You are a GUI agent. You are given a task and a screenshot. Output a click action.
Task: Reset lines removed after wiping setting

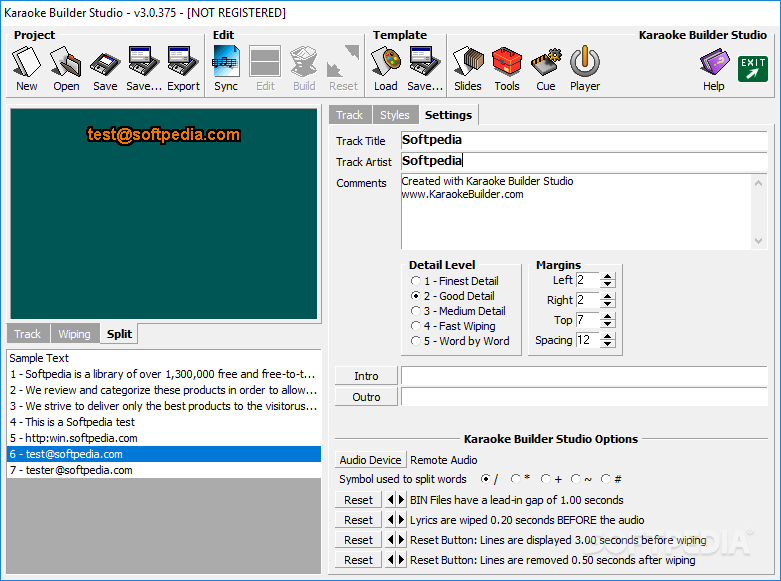point(358,560)
